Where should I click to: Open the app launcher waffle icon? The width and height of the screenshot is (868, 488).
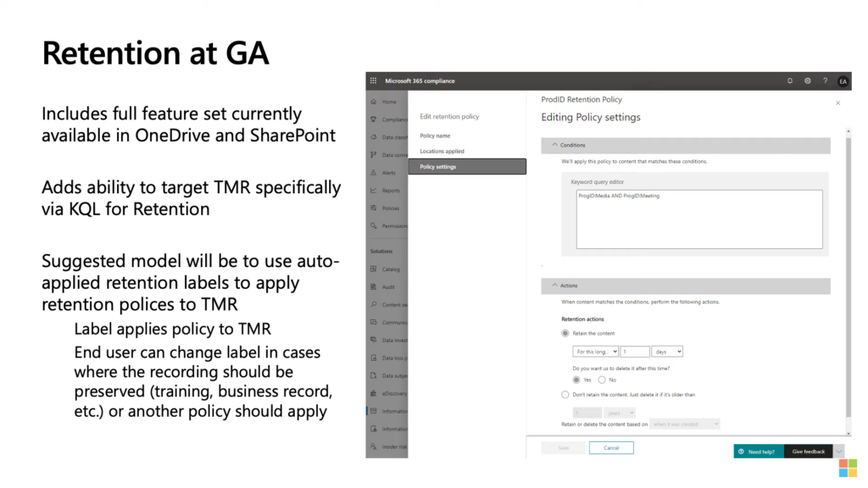pyautogui.click(x=374, y=80)
